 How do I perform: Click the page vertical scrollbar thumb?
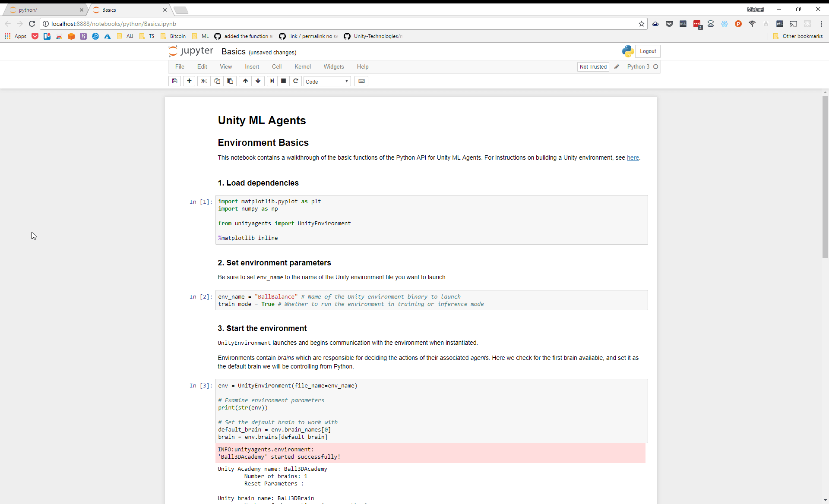click(x=825, y=177)
